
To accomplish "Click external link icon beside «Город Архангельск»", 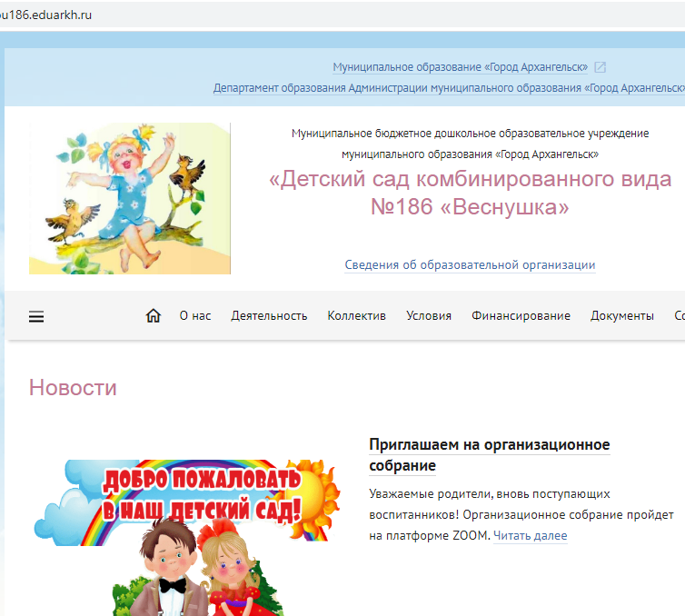I will tap(600, 67).
